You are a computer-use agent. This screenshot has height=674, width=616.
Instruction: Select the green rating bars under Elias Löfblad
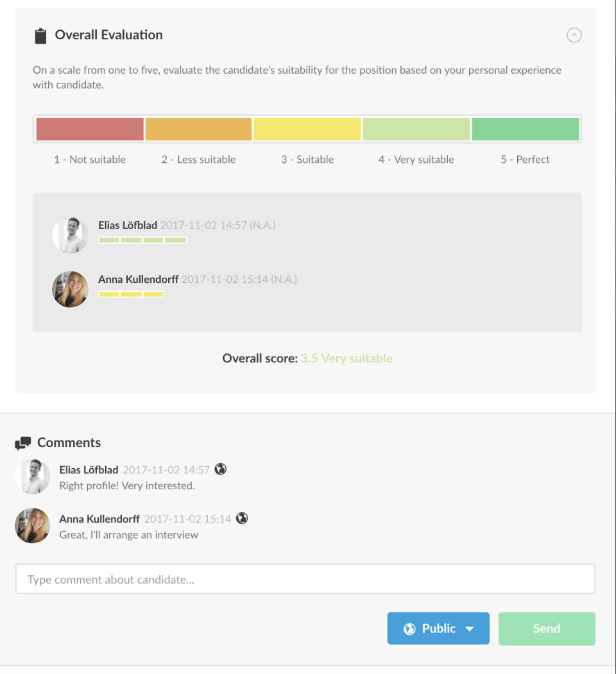[142, 240]
